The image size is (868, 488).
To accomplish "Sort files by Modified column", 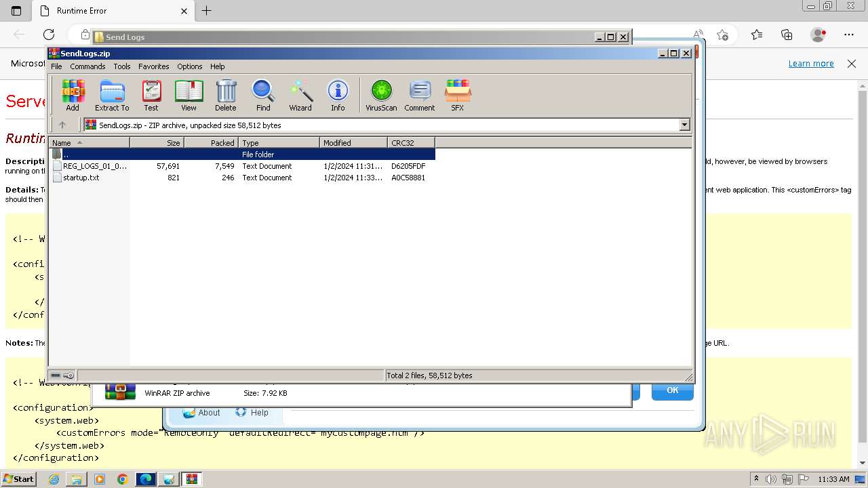I will pyautogui.click(x=353, y=143).
